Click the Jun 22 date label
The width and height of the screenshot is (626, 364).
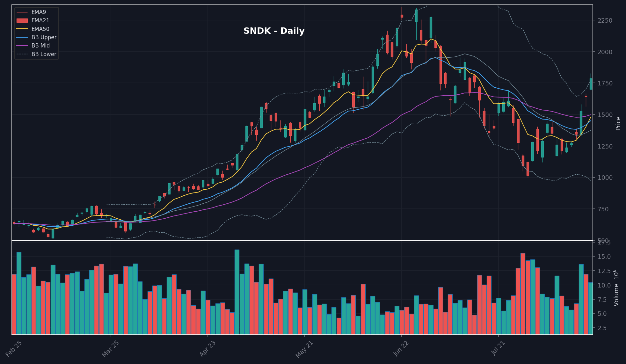(x=401, y=349)
